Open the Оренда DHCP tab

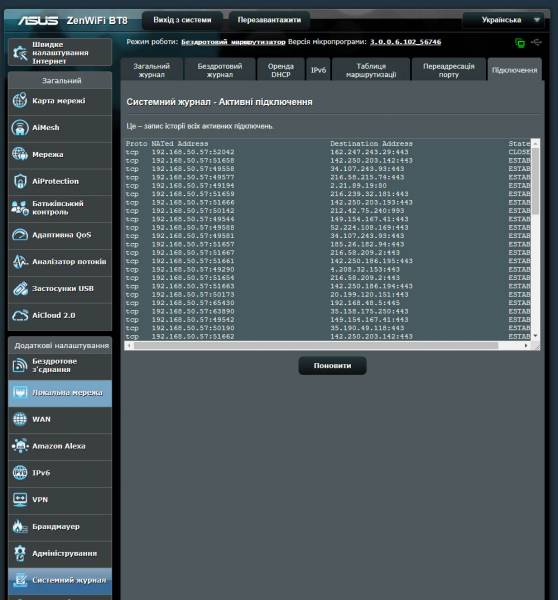281,70
